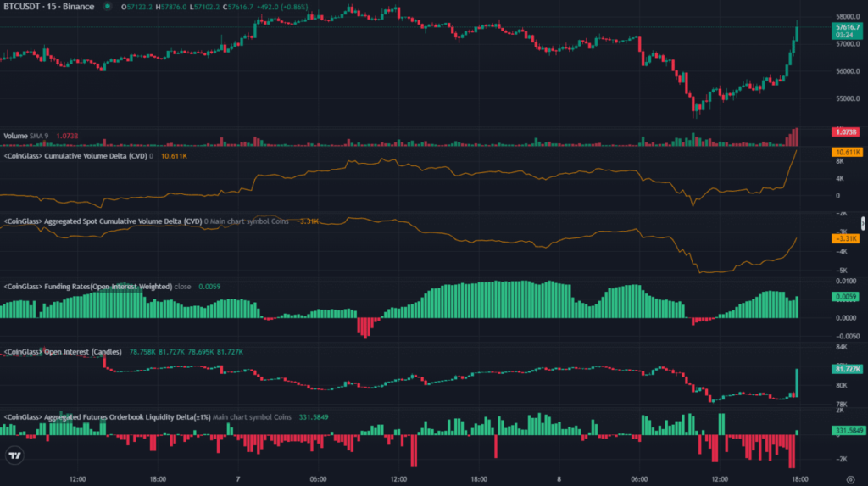Screen dimensions: 868x486
Task: Click the 84K open interest axis label
Action: tap(842, 347)
